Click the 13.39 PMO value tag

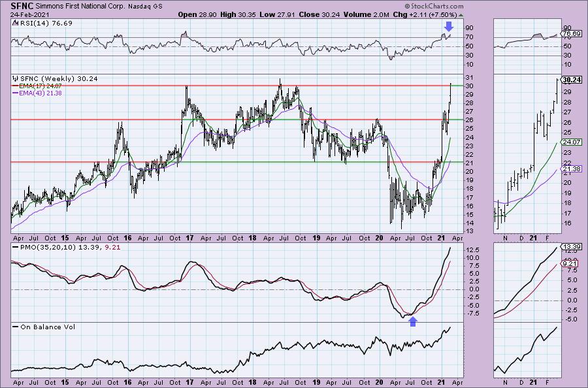[x=572, y=247]
